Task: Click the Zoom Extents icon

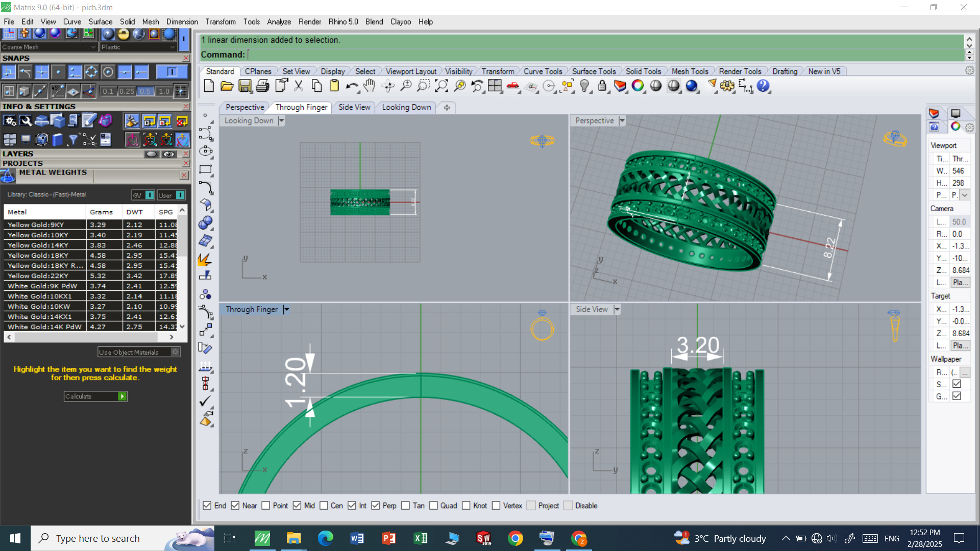Action: [442, 86]
